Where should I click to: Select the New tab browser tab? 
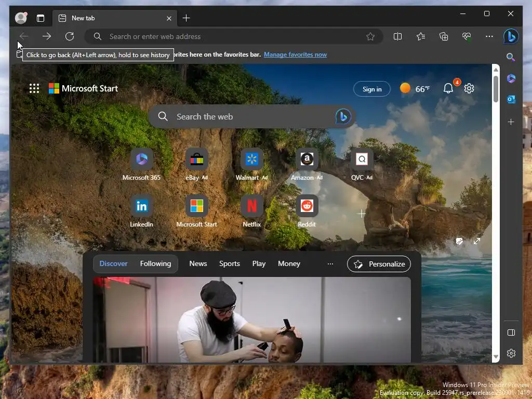click(115, 18)
